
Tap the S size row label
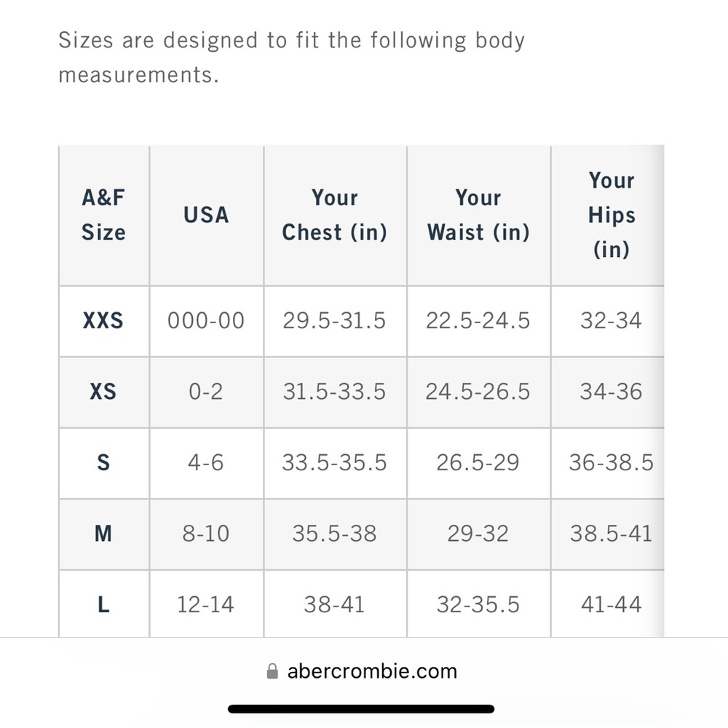[103, 462]
